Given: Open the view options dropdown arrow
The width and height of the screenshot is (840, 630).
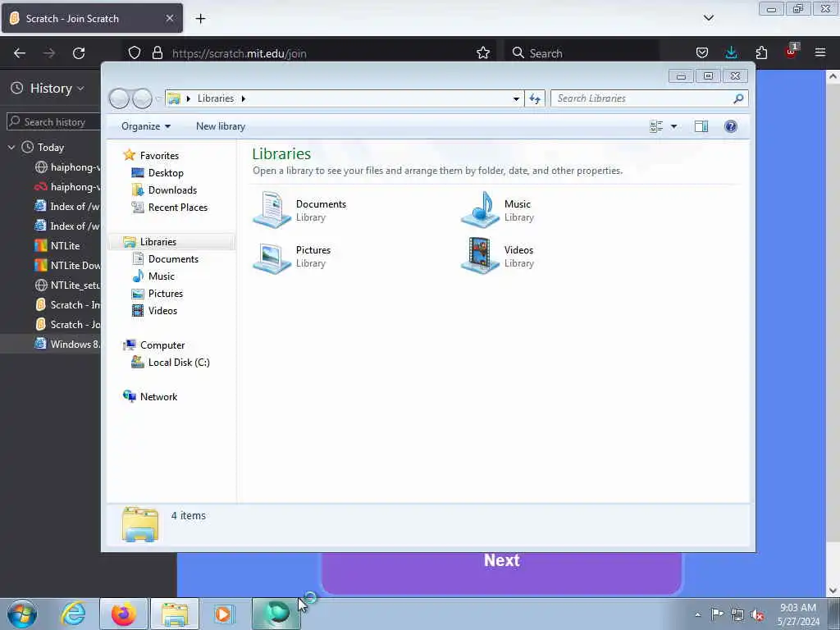Looking at the screenshot, I should pyautogui.click(x=674, y=126).
